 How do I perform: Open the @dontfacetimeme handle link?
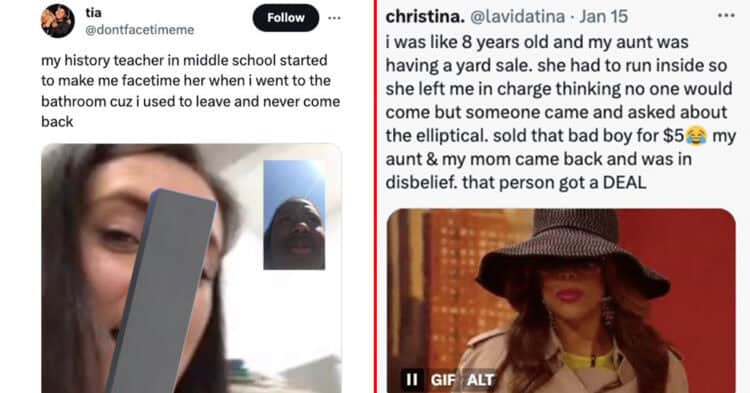pyautogui.click(x=139, y=30)
